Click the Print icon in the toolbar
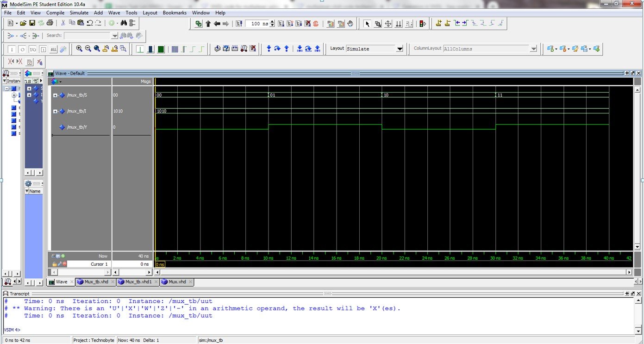644x344 pixels. coord(50,23)
